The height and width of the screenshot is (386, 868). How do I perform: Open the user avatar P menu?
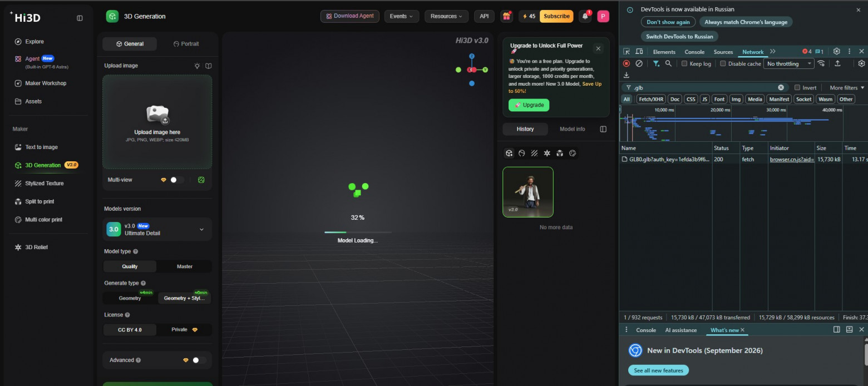click(603, 16)
